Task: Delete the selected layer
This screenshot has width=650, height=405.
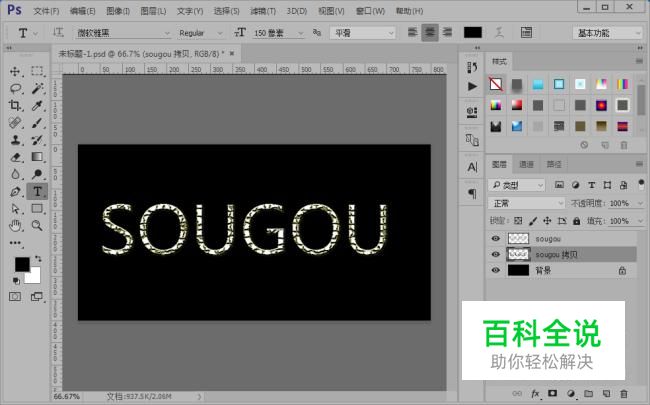Action: pos(623,393)
